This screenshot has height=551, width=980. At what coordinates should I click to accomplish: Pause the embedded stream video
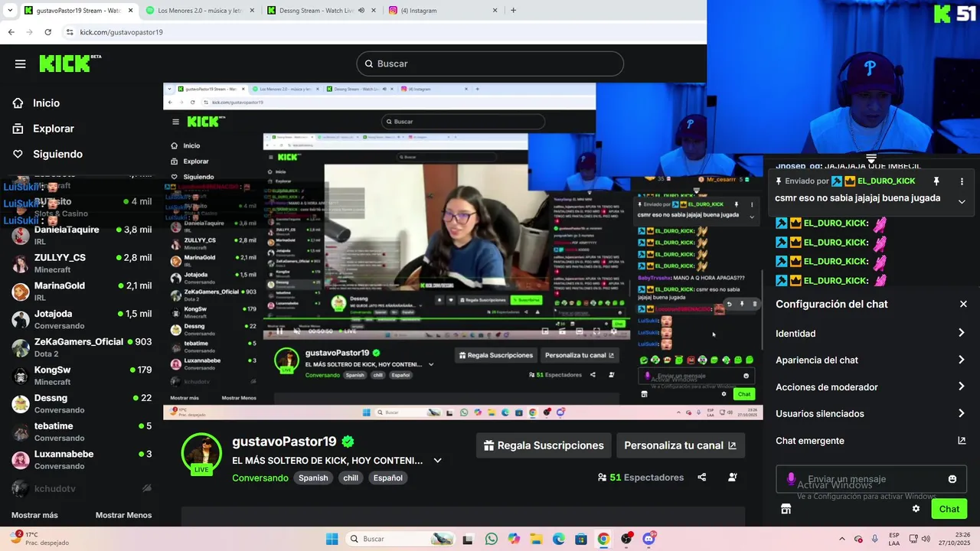point(279,331)
